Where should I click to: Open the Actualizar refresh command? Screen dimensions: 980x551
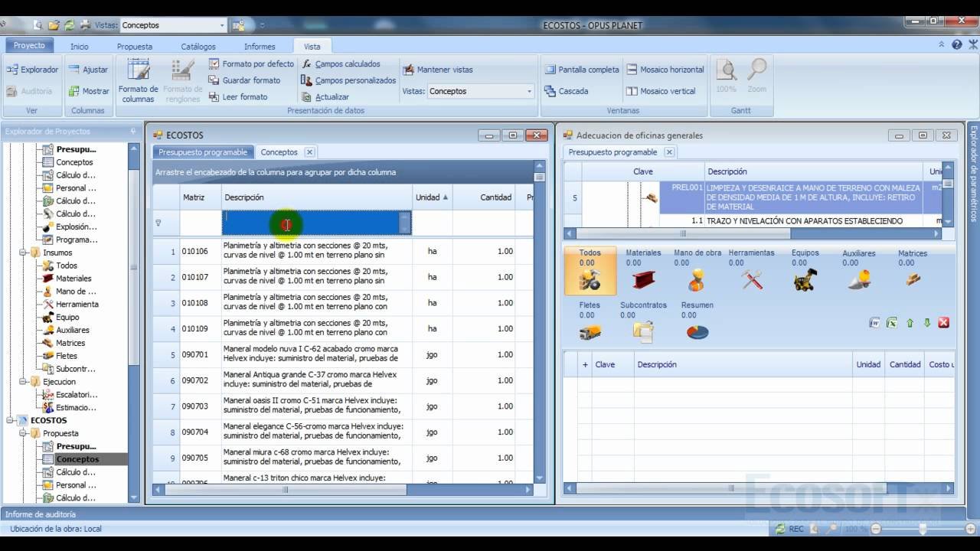point(334,96)
